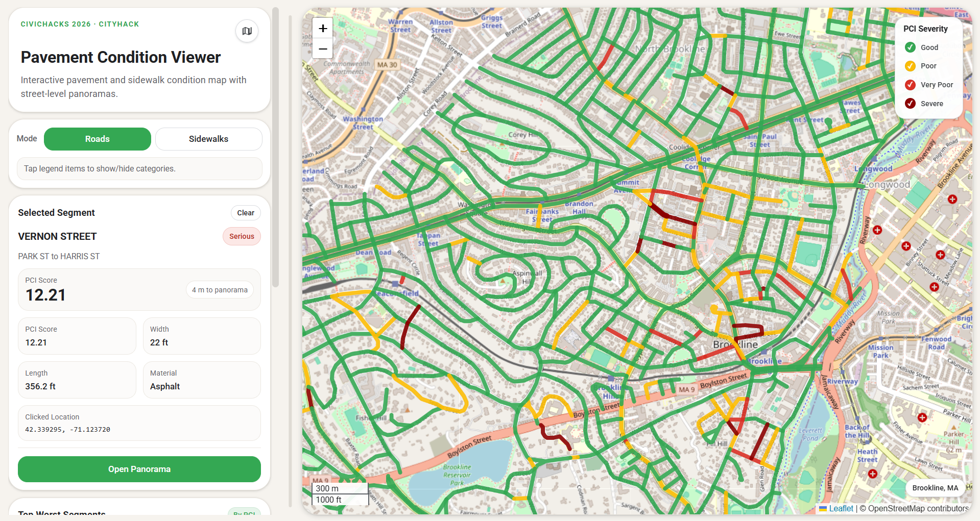Click the PCI Severity legend title

click(x=925, y=29)
